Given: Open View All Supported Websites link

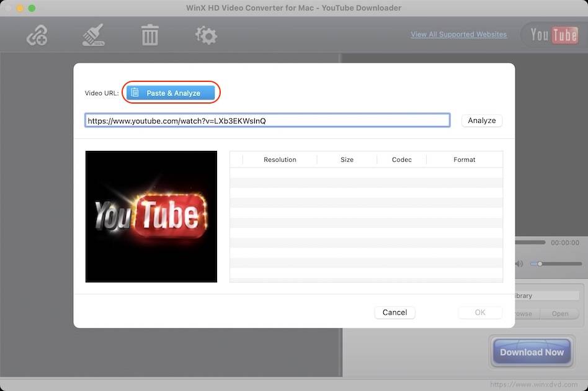Looking at the screenshot, I should point(458,35).
